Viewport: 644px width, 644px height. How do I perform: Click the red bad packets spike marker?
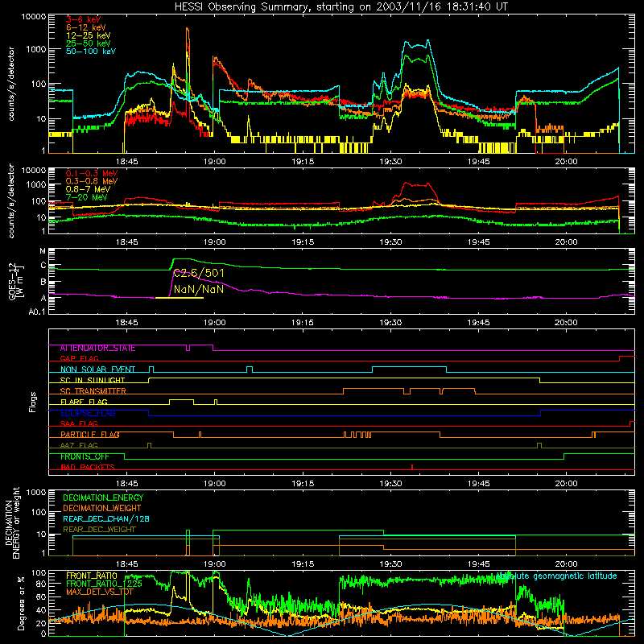coord(412,467)
